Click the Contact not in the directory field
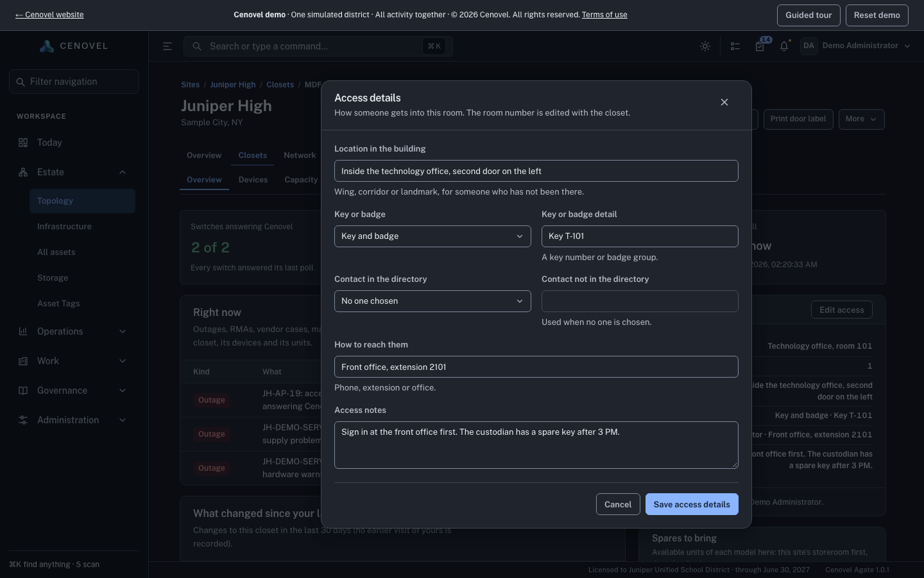 point(640,301)
